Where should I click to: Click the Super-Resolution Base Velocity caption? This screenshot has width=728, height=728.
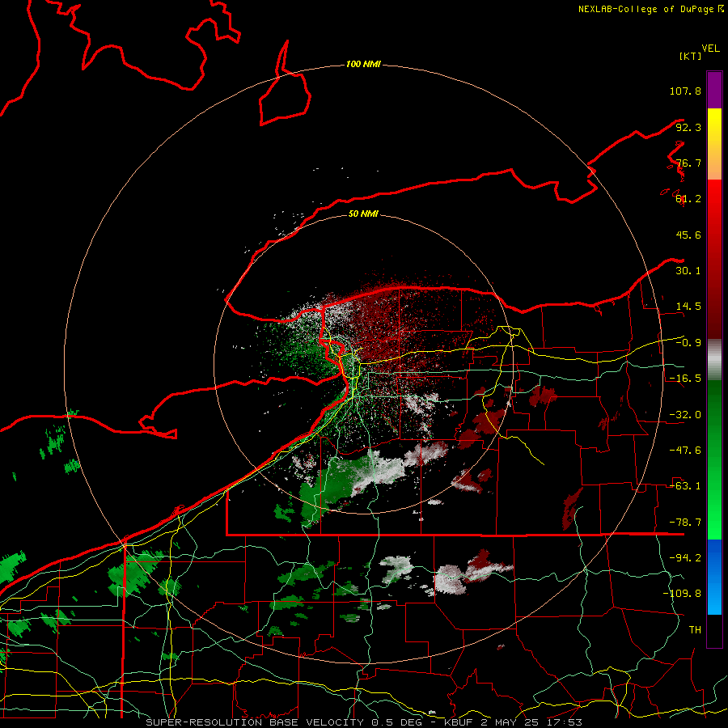363,722
